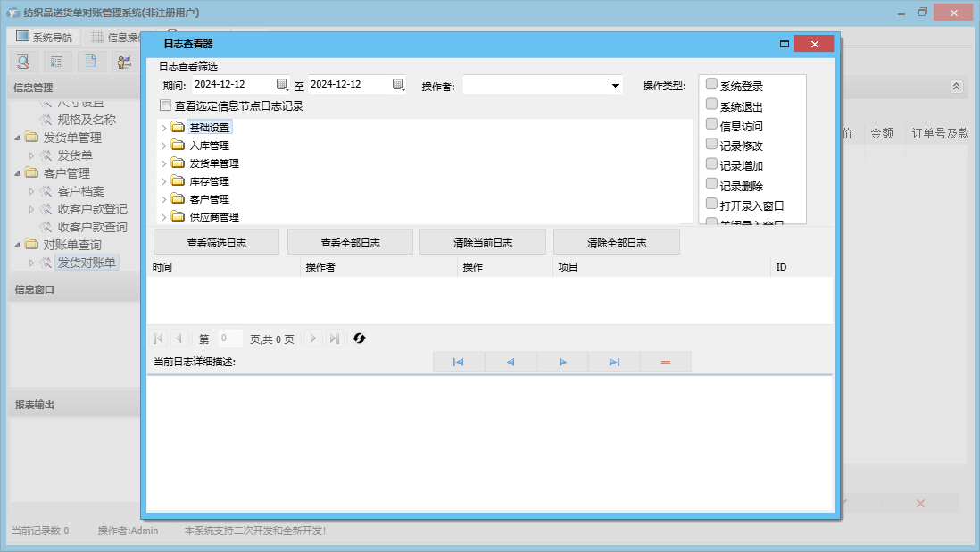This screenshot has width=980, height=552.
Task: Expand the 客户管理 node in log tree
Action: 163,199
